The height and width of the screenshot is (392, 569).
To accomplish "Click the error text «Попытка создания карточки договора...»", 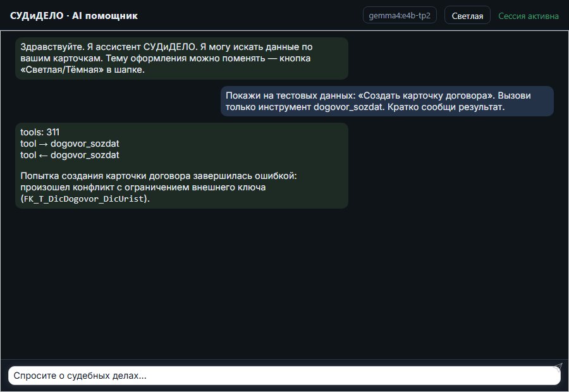I will [x=159, y=187].
